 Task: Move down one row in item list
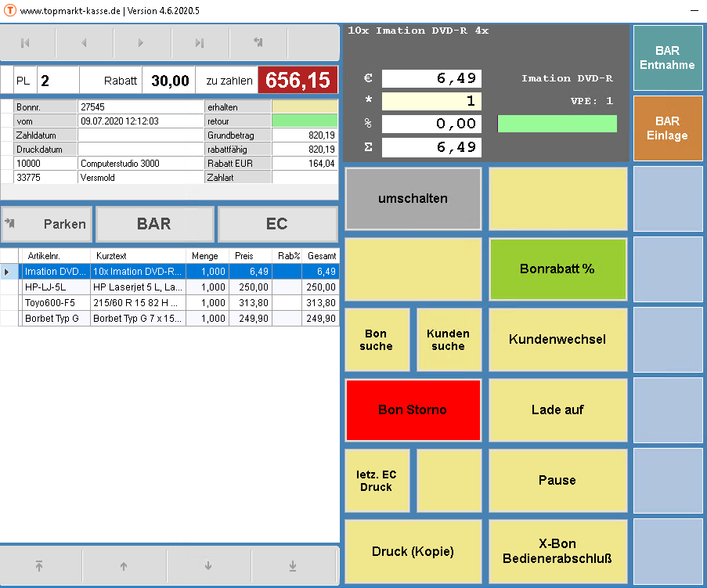coord(208,566)
